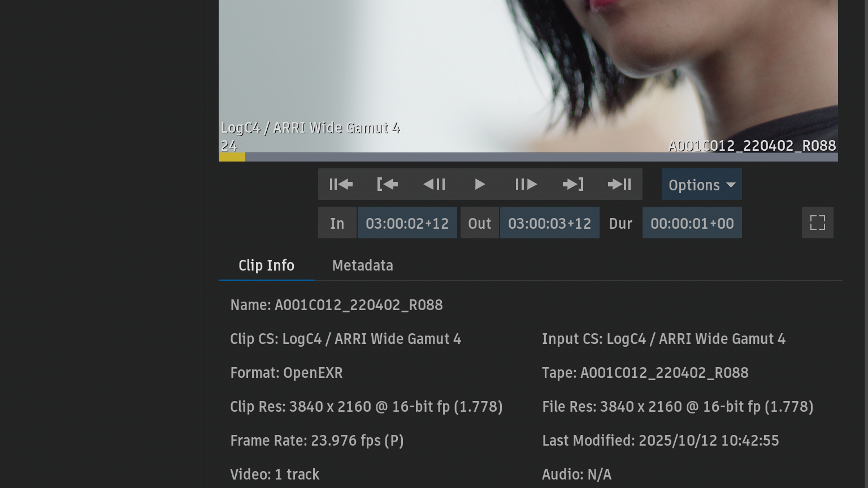This screenshot has width=868, height=488.
Task: Click the Frame Rate 23.976 fps line
Action: [316, 441]
